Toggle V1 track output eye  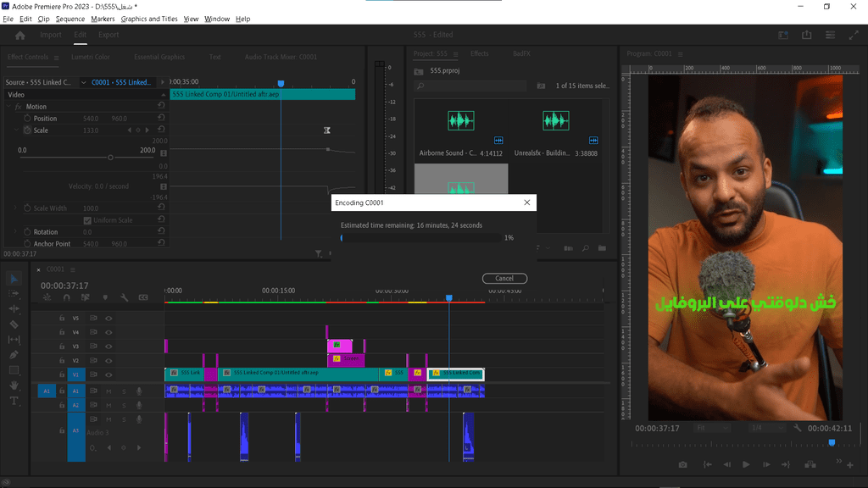point(108,374)
